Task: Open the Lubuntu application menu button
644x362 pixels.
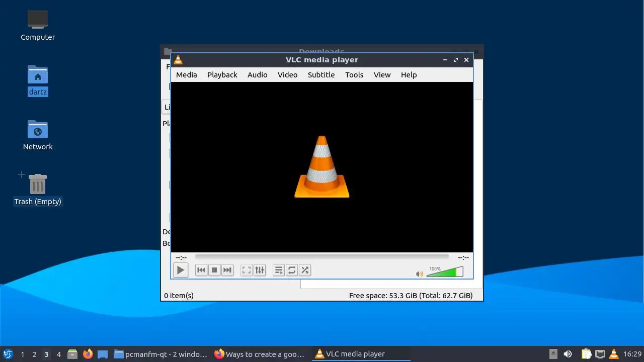Action: [8, 354]
